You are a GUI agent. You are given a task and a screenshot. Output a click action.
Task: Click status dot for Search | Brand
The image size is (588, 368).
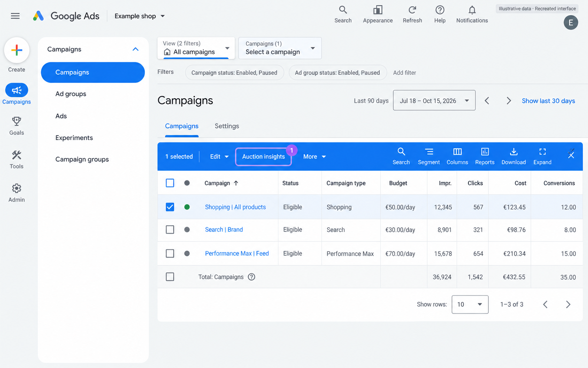pyautogui.click(x=187, y=230)
